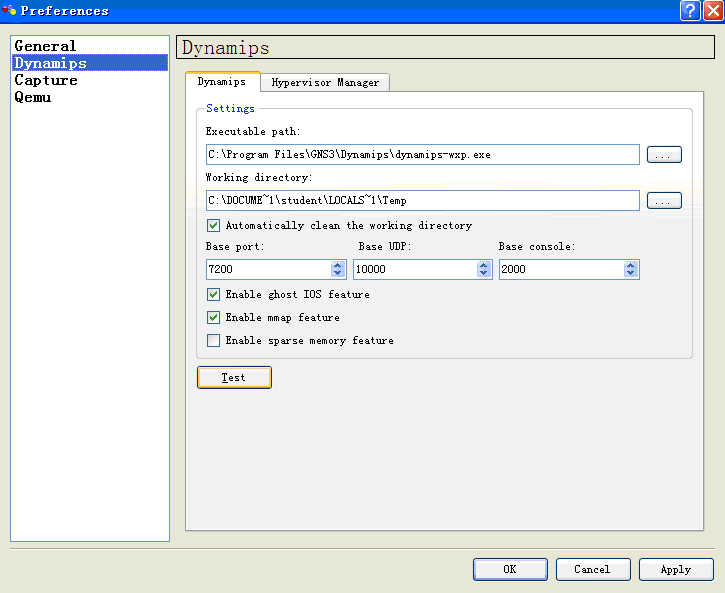Switch to the Dynamips tab
The height and width of the screenshot is (593, 725).
222,82
